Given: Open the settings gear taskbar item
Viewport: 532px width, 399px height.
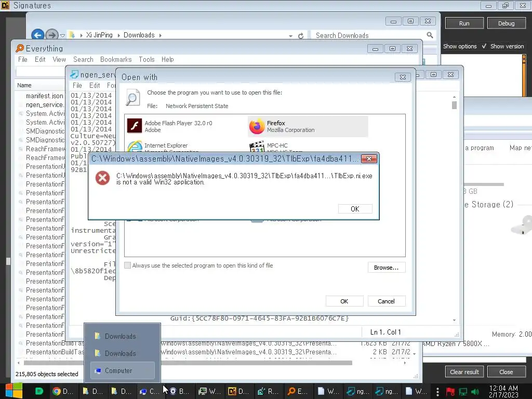Looking at the screenshot, I should pos(179,391).
